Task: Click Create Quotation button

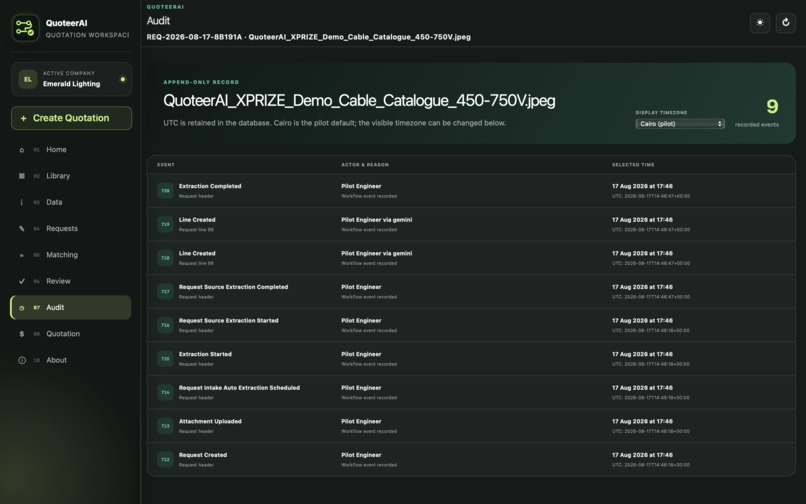Action: click(x=71, y=118)
